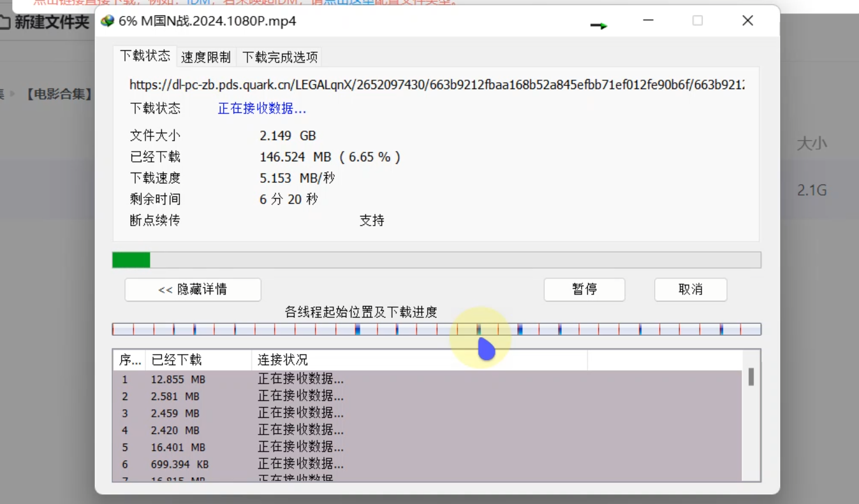This screenshot has width=859, height=504.
Task: Click the green download progress bar
Action: (x=436, y=260)
